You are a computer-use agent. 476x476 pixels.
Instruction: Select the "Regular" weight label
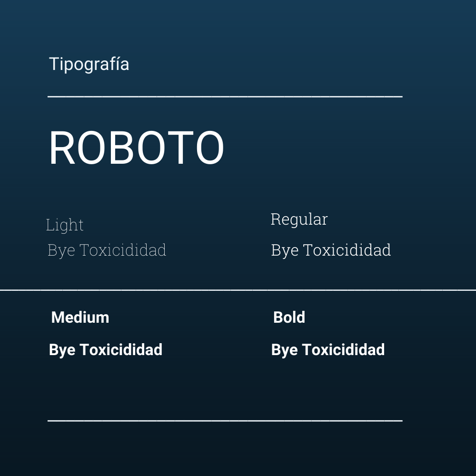[x=299, y=219]
